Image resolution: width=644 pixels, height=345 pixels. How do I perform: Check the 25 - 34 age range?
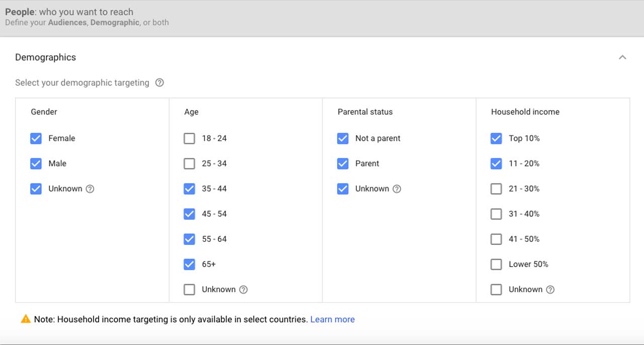point(189,163)
